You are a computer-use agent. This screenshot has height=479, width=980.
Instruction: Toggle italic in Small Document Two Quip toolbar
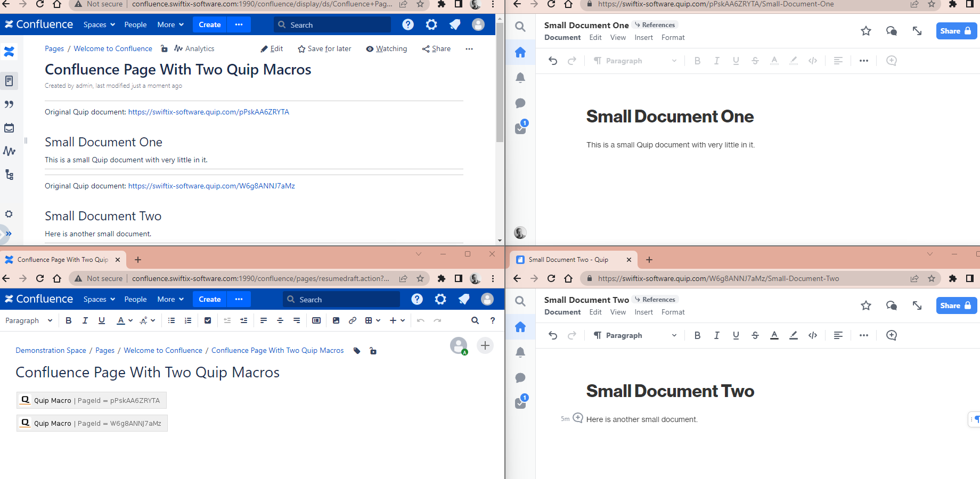(x=716, y=335)
